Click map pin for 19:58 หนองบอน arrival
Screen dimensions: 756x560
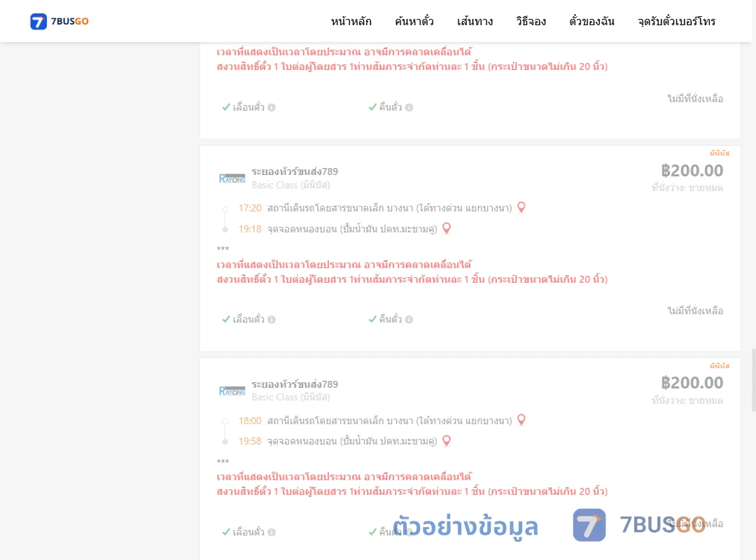[x=447, y=441]
